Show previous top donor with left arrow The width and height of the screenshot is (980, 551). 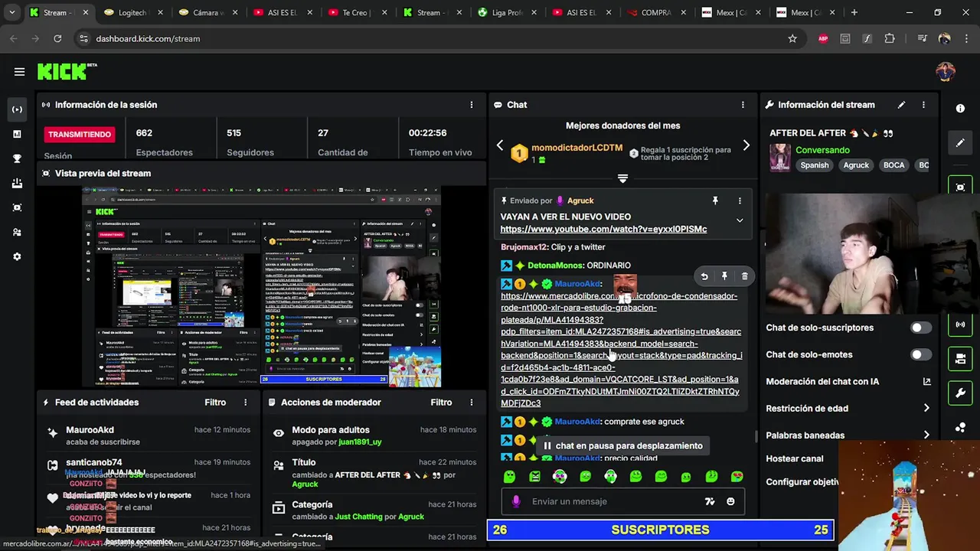pyautogui.click(x=500, y=145)
